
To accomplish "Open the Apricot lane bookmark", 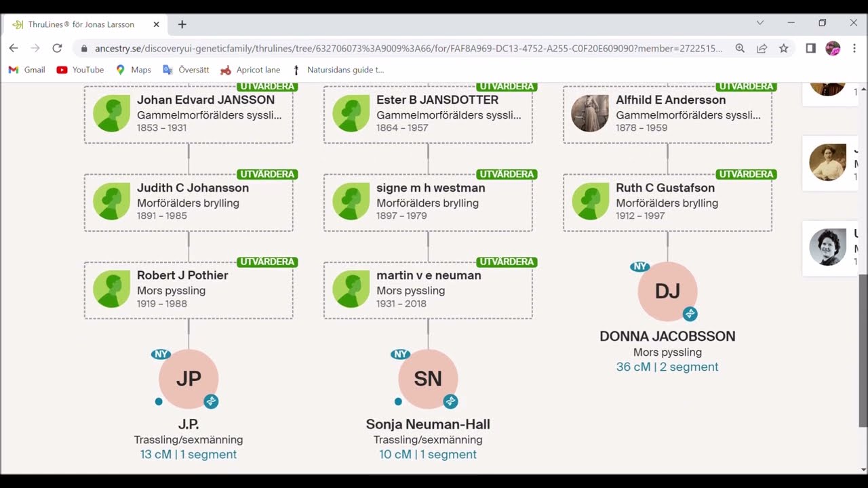I will (x=250, y=70).
